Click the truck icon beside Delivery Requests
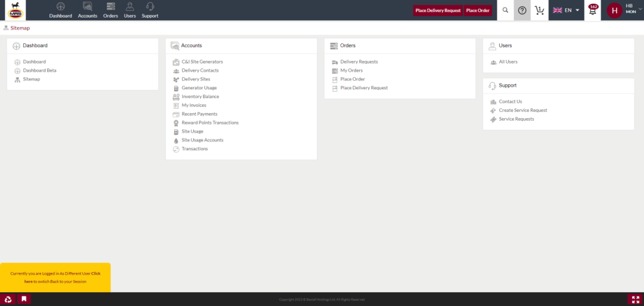 pyautogui.click(x=335, y=62)
